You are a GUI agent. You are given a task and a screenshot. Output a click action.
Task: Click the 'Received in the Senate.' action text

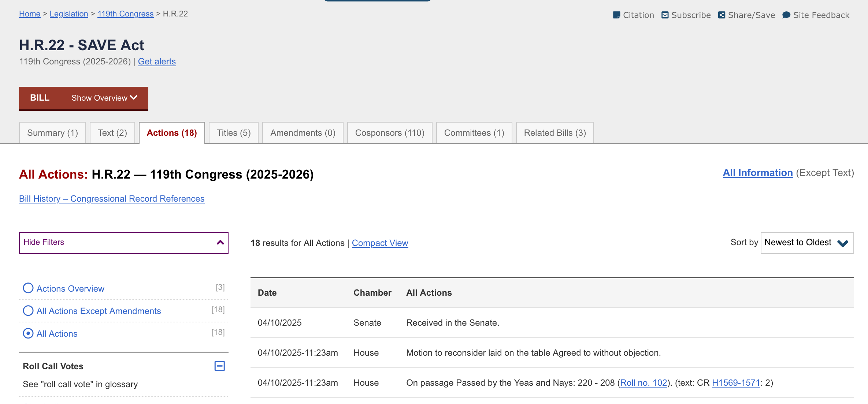click(x=453, y=323)
